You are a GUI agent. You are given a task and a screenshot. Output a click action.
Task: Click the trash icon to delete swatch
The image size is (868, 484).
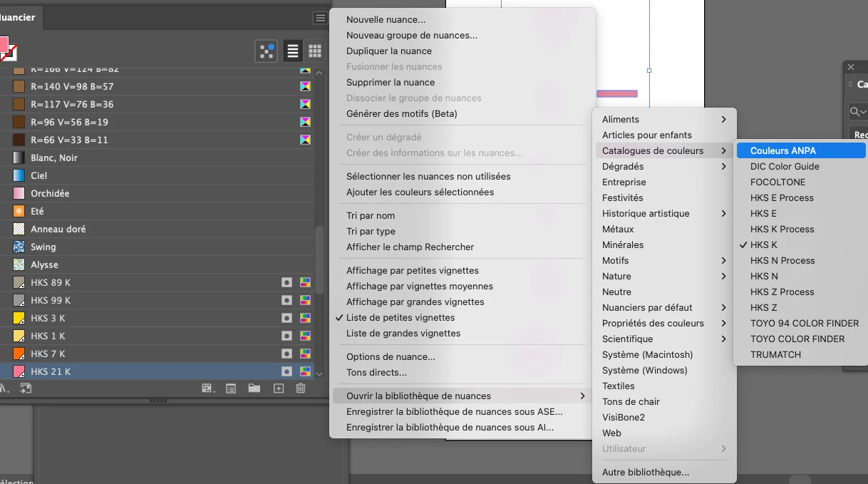[x=301, y=388]
